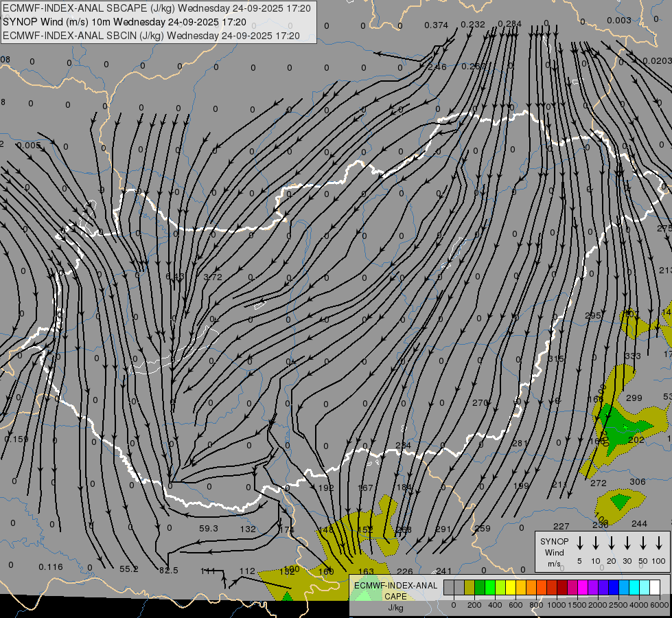Click the 291 value on the map
Viewport: 672px width, 618px height.
[x=443, y=529]
